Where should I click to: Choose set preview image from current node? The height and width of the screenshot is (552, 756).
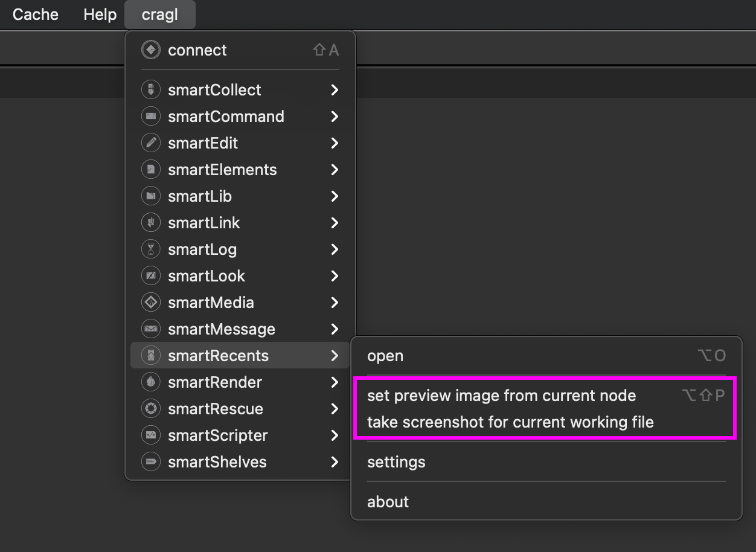coord(501,396)
